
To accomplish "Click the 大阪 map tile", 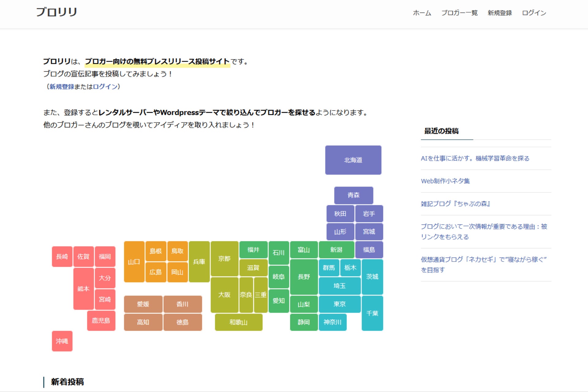I will tap(224, 295).
